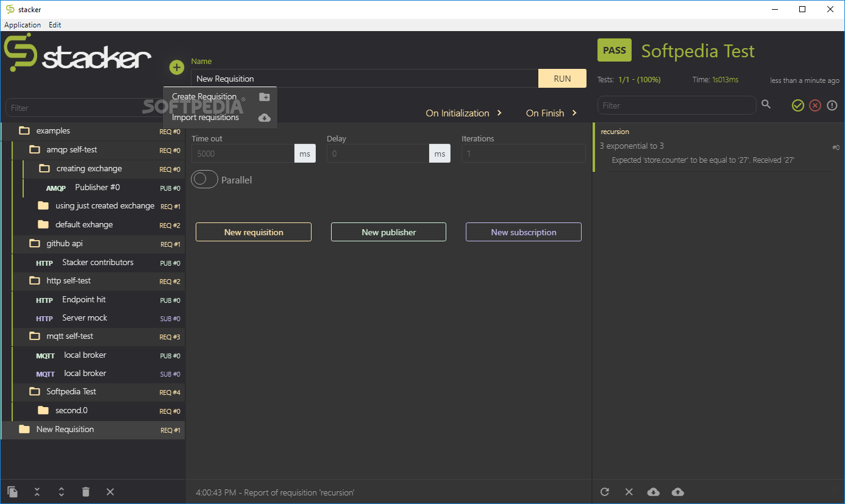Expand using just created exchange folder
The image size is (845, 504).
pyautogui.click(x=43, y=205)
